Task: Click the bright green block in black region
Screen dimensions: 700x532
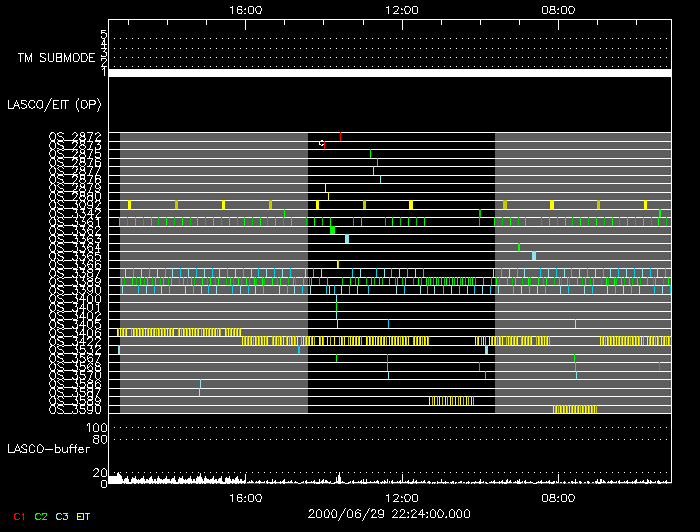Action: coord(332,230)
